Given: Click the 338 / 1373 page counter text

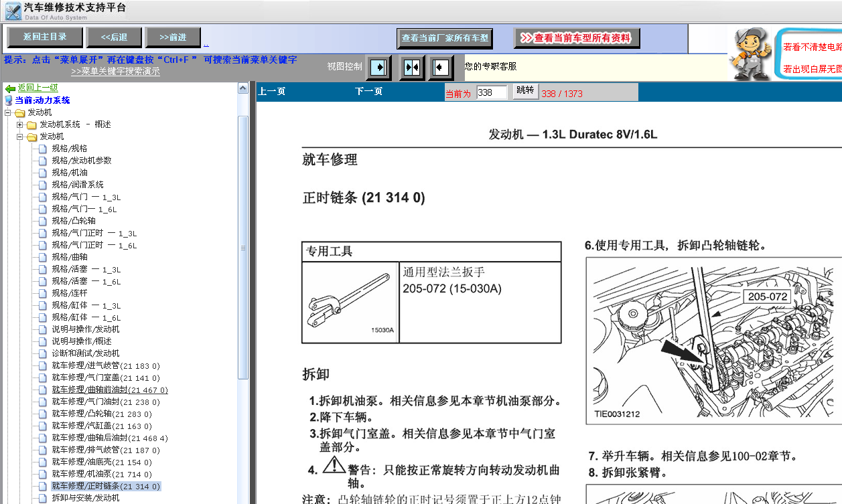Looking at the screenshot, I should point(561,94).
